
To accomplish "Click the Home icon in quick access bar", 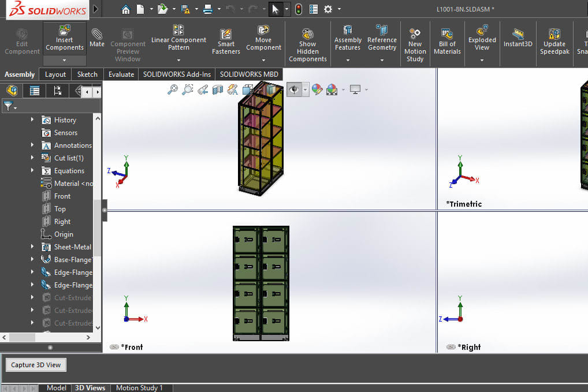I will pos(125,9).
